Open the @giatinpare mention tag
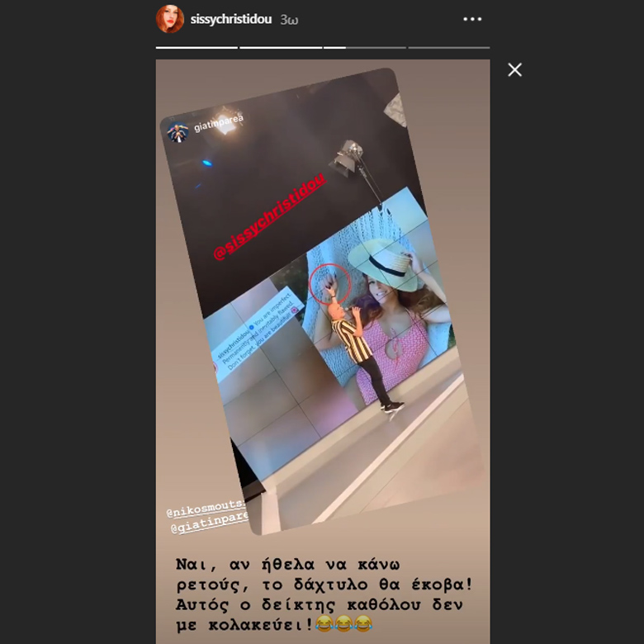The width and height of the screenshot is (644, 644). point(210,523)
